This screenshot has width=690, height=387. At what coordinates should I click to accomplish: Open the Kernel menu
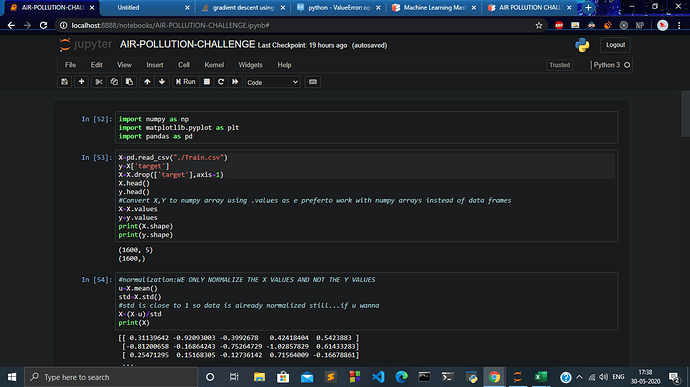point(214,65)
